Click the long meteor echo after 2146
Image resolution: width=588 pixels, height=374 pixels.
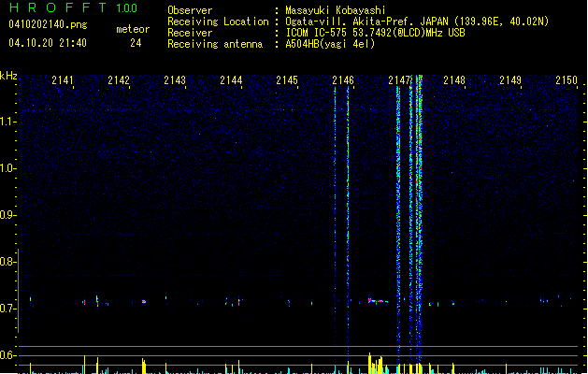coord(378,300)
